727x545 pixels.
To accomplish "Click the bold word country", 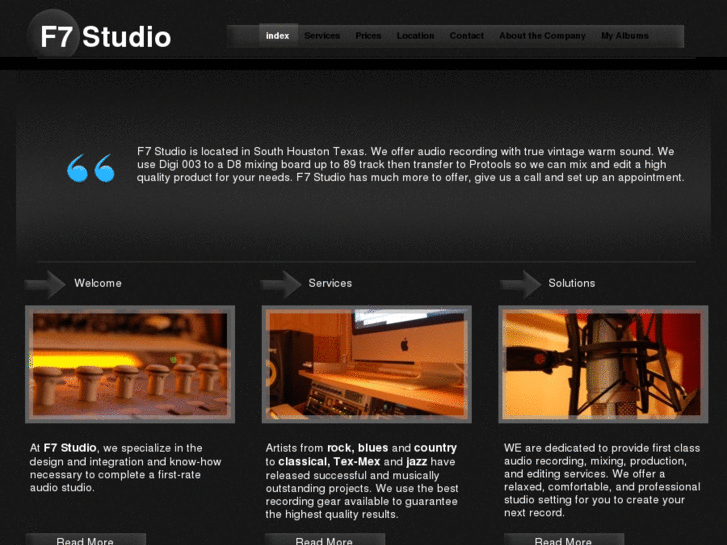I will pos(435,448).
